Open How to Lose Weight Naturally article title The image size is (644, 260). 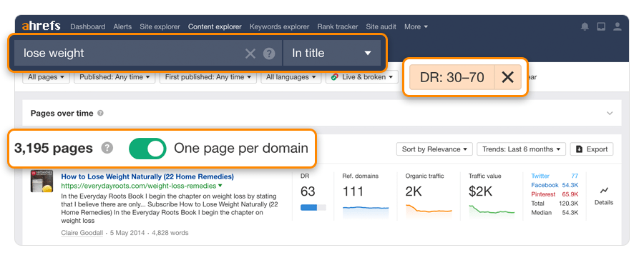147,176
